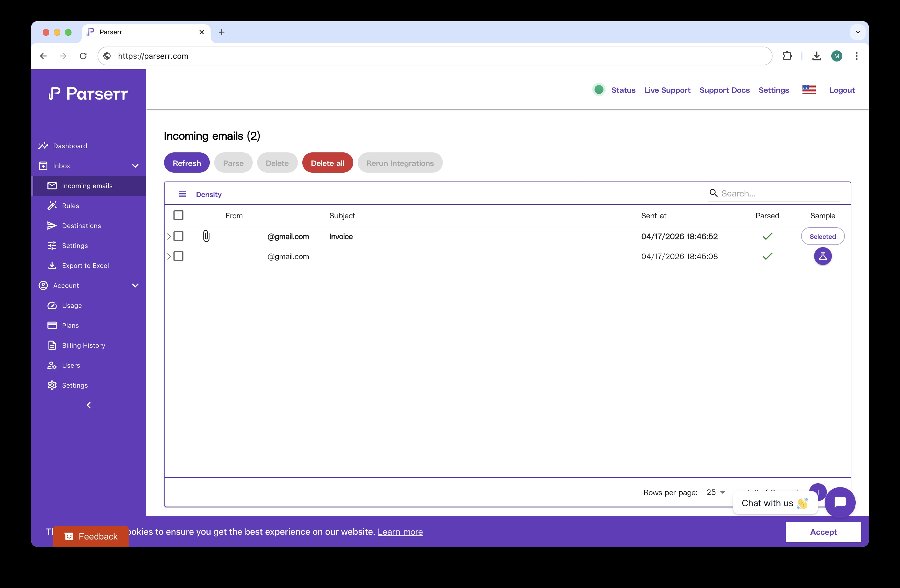Collapse the Inbox section chevron
Viewport: 900px width, 588px height.
pos(135,166)
